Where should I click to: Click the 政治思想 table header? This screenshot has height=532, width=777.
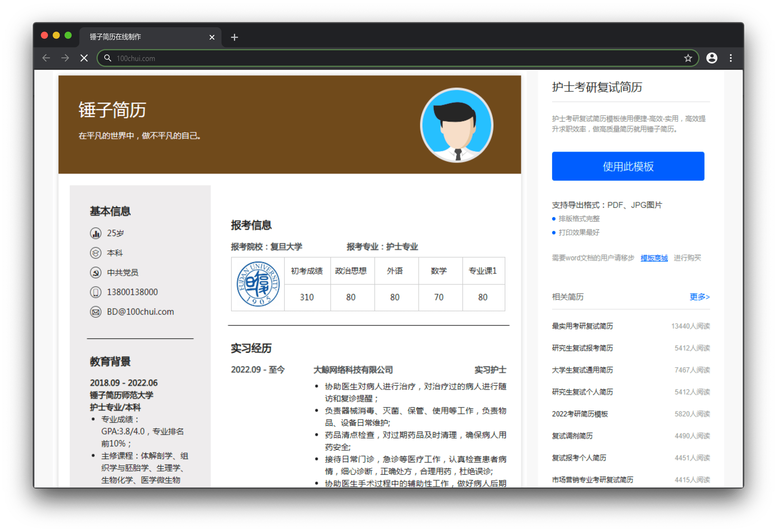(351, 271)
